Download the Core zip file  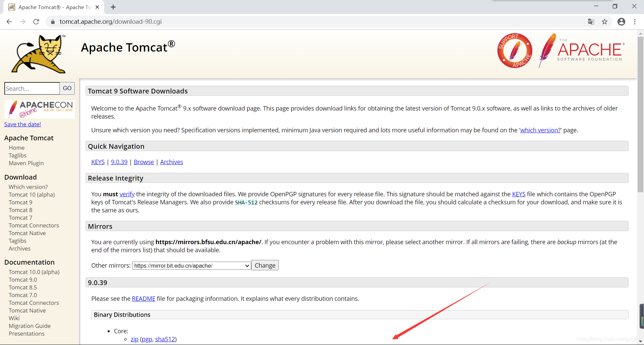pos(135,339)
